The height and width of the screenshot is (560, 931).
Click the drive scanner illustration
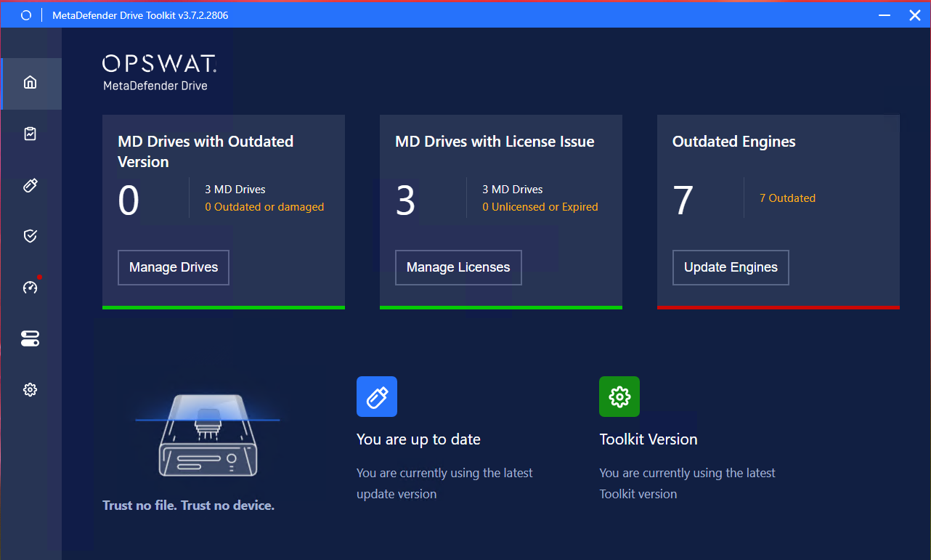pyautogui.click(x=207, y=434)
